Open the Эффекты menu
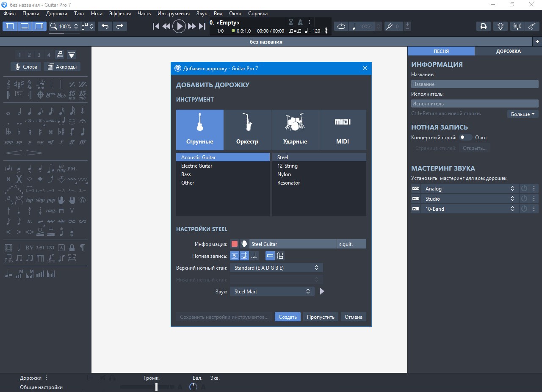The image size is (542, 392). point(120,14)
